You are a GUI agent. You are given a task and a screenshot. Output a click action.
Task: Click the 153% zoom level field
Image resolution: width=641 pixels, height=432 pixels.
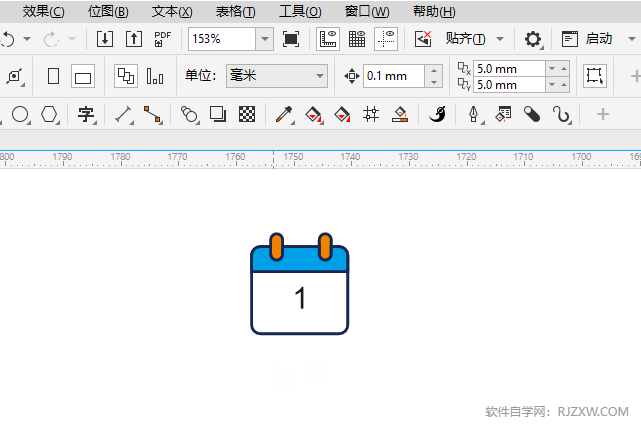(222, 39)
